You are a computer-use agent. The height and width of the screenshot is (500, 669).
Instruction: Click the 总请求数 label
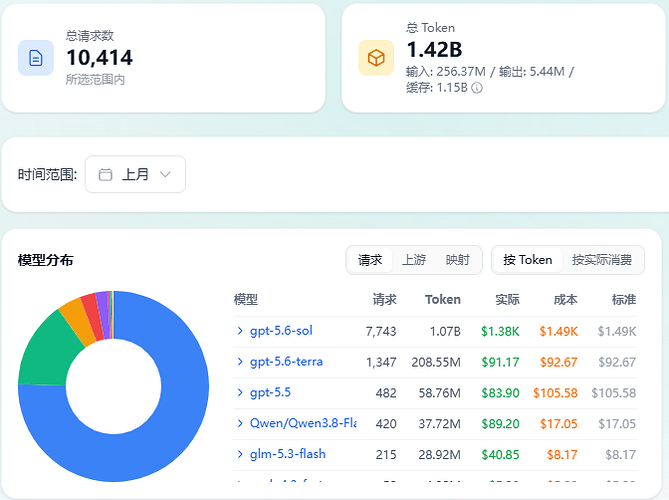90,35
